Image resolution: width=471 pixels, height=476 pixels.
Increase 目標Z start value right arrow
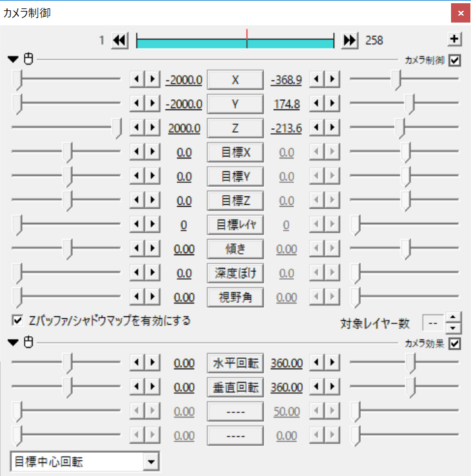tap(153, 200)
